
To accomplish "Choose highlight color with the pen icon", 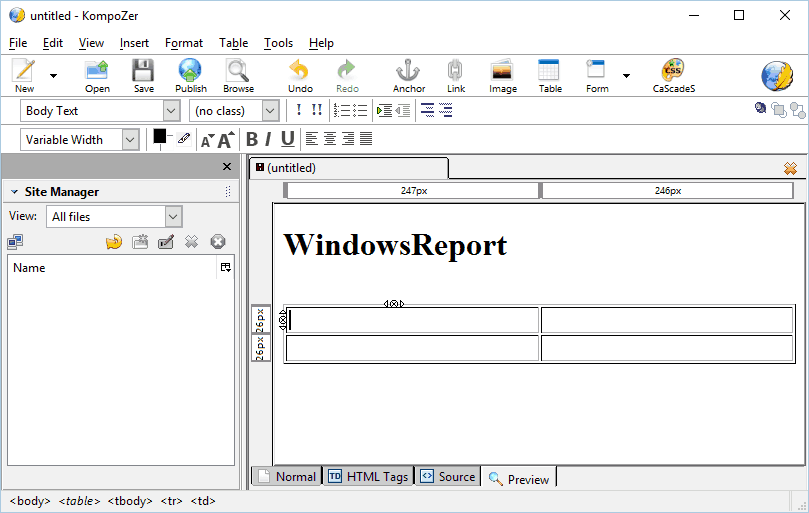I will 184,138.
